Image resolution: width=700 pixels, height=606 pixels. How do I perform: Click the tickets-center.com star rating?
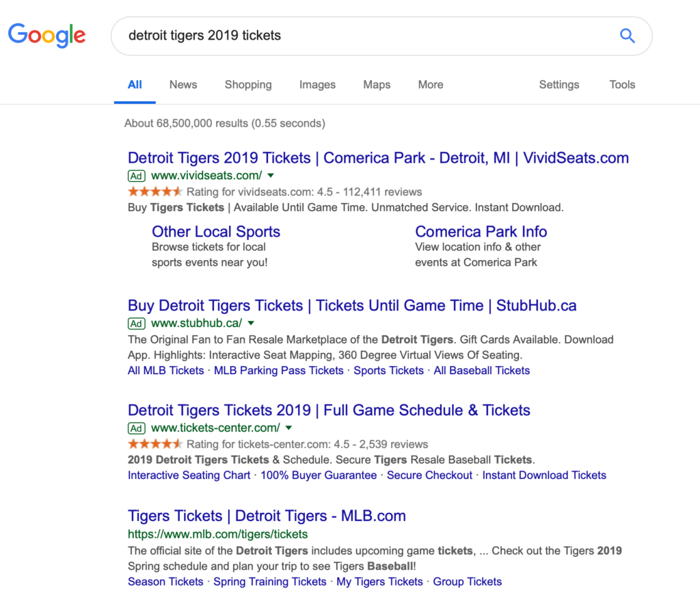click(155, 444)
